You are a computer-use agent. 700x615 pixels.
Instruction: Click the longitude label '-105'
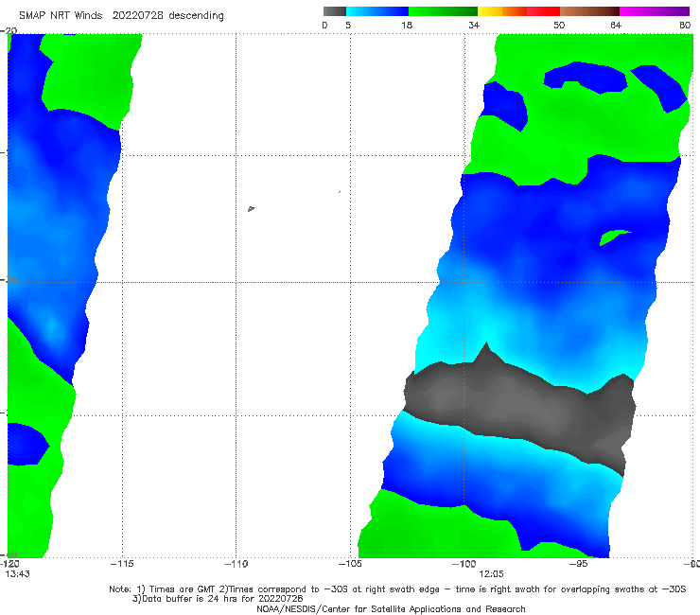[350, 564]
